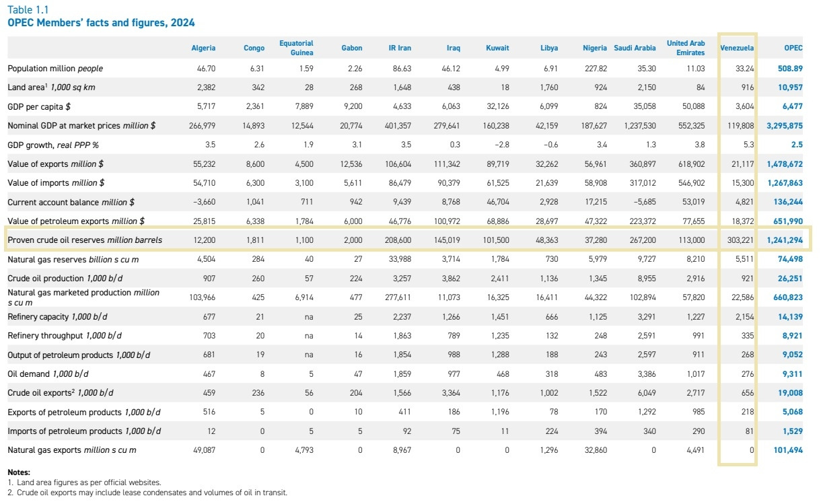Click the Venezuela column header
821x504 pixels.
click(x=737, y=48)
